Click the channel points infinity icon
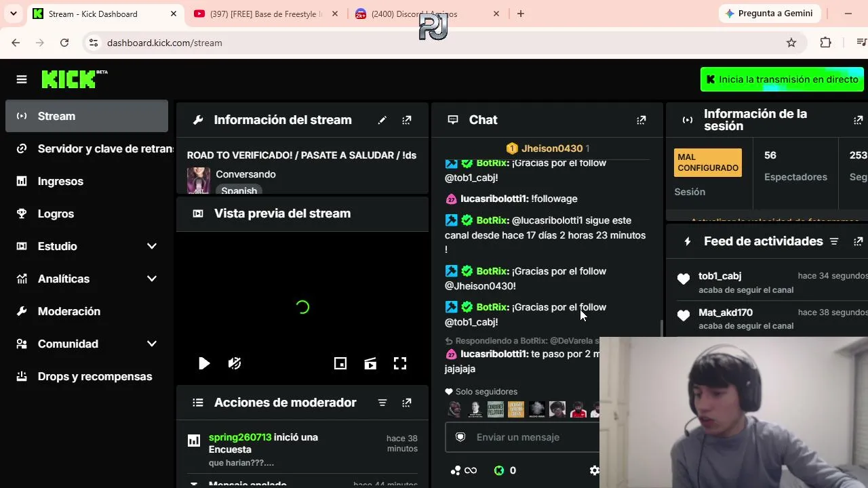This screenshot has width=868, height=488. (x=464, y=470)
